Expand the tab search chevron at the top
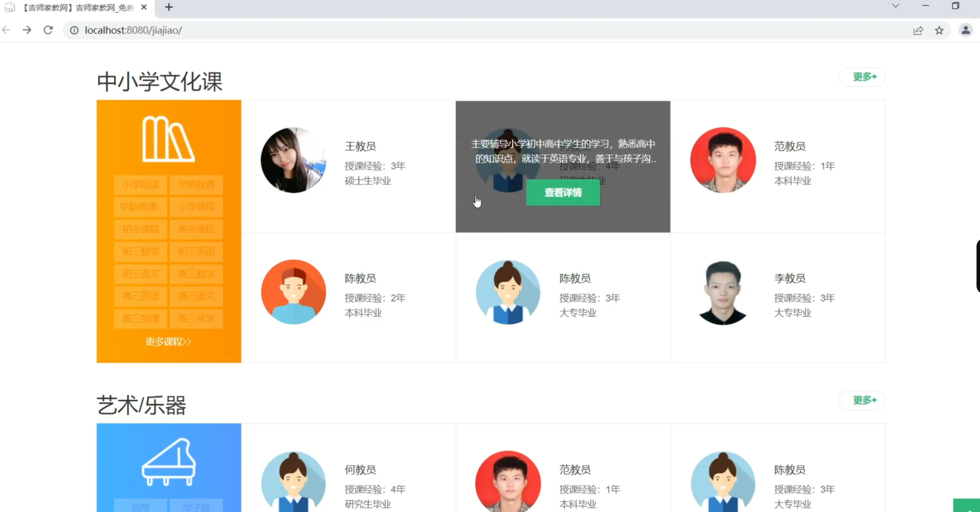The image size is (980, 512). 895,6
